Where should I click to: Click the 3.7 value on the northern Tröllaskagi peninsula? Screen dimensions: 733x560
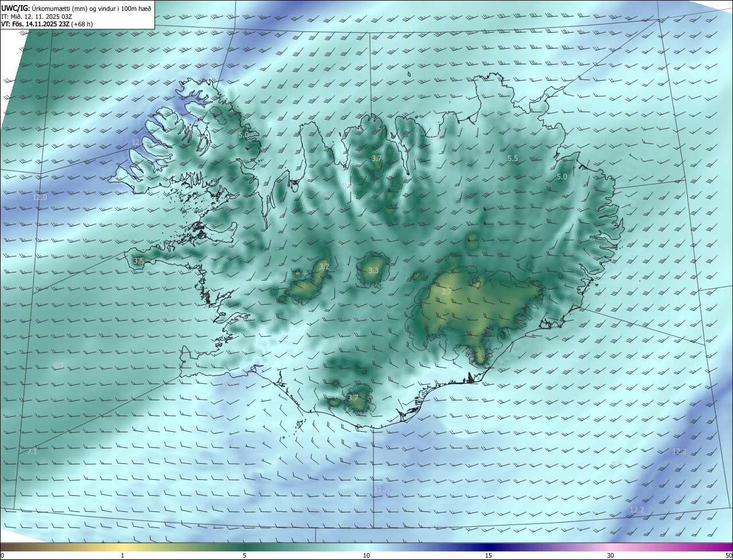(376, 158)
